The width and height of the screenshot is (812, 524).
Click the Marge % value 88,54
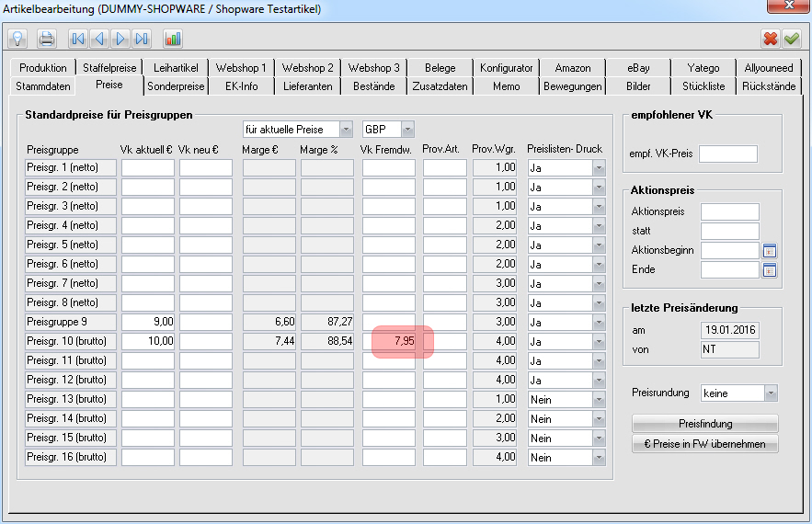[x=327, y=341]
